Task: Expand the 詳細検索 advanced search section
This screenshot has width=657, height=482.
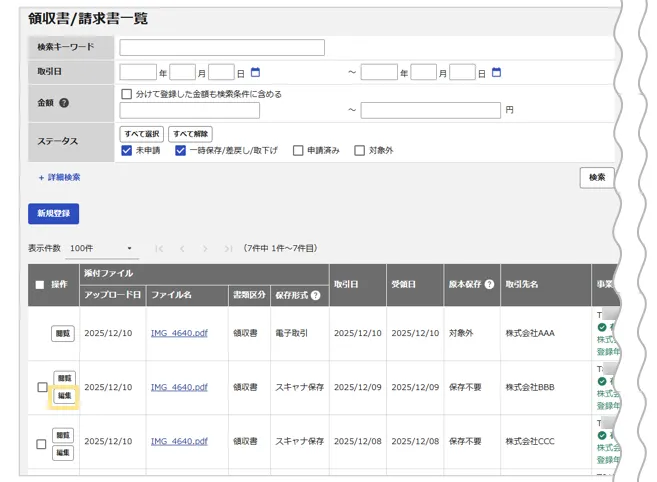Action: coord(59,177)
